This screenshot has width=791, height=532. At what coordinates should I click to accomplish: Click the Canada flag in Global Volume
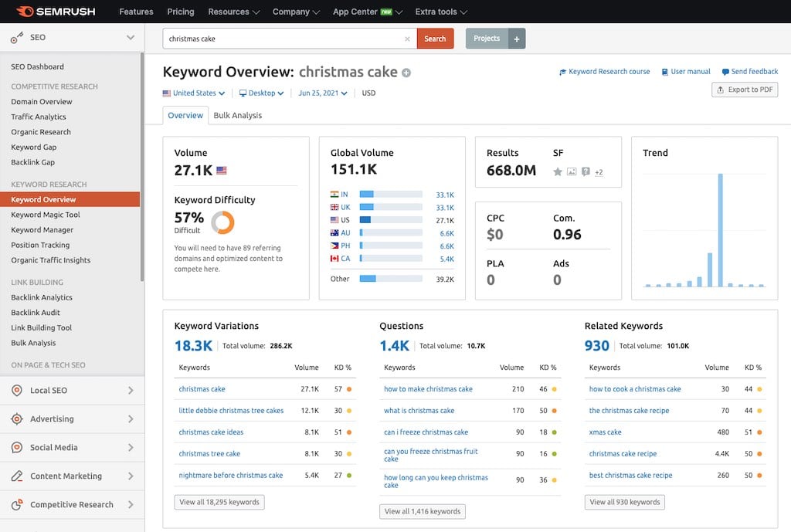click(334, 259)
